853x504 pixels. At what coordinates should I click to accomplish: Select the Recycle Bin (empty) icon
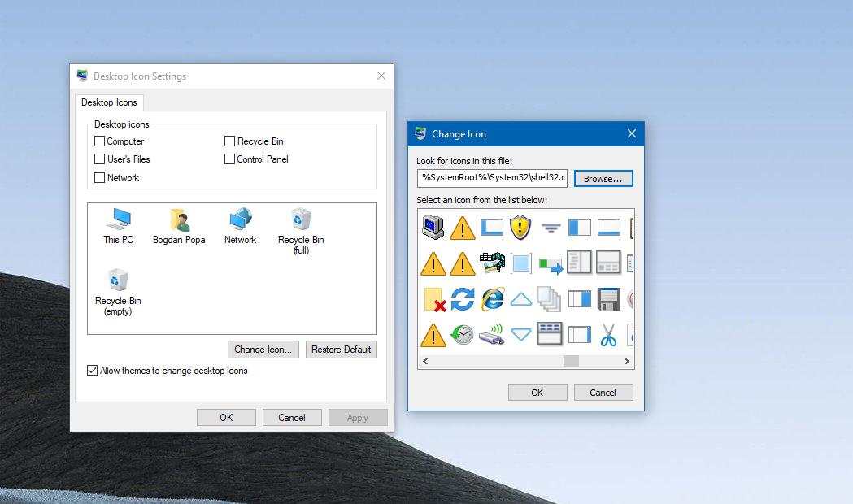click(118, 292)
